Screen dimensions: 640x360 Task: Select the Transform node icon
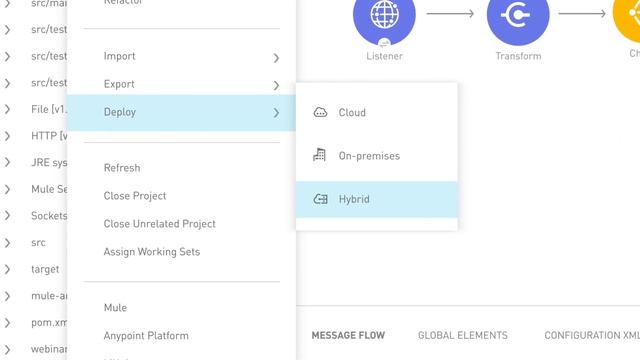pyautogui.click(x=518, y=16)
